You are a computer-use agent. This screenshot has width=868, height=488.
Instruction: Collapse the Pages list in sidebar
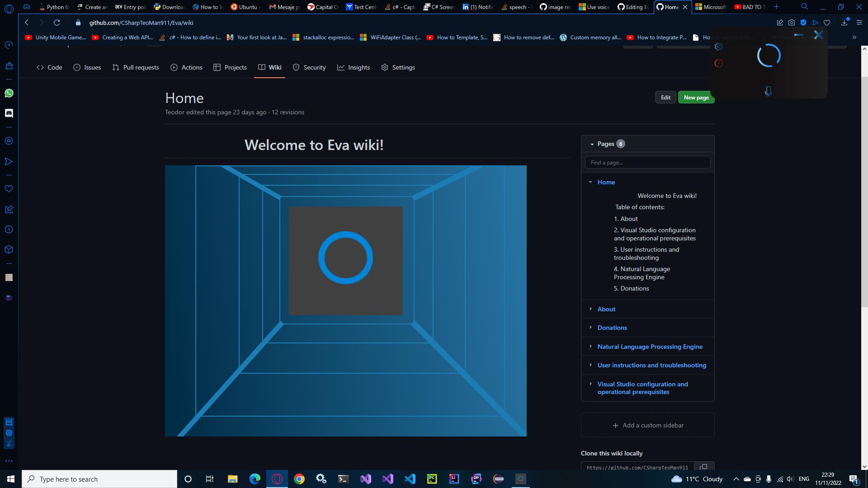click(592, 144)
